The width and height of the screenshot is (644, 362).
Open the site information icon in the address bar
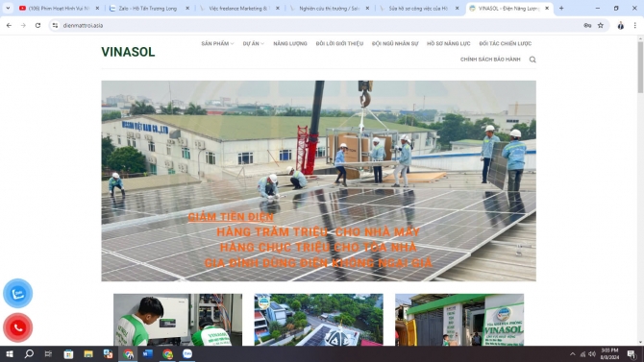55,26
